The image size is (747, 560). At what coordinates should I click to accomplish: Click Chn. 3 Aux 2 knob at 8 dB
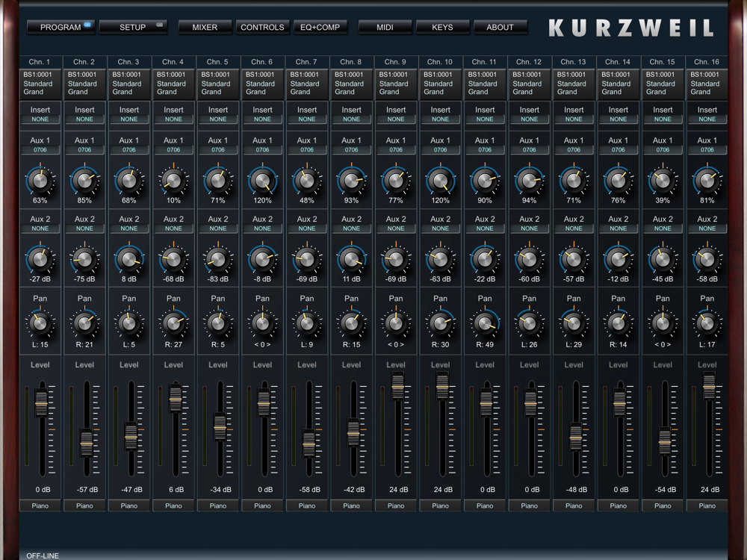tap(129, 260)
